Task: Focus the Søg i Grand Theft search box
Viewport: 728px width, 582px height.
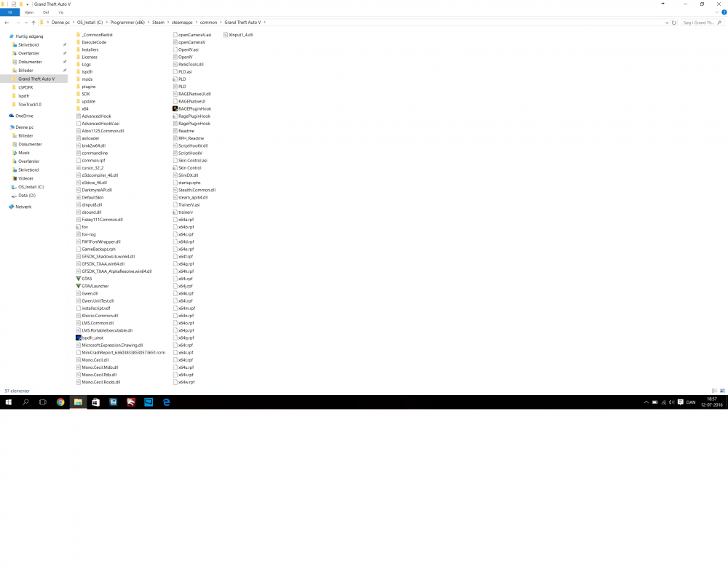Action: (703, 23)
